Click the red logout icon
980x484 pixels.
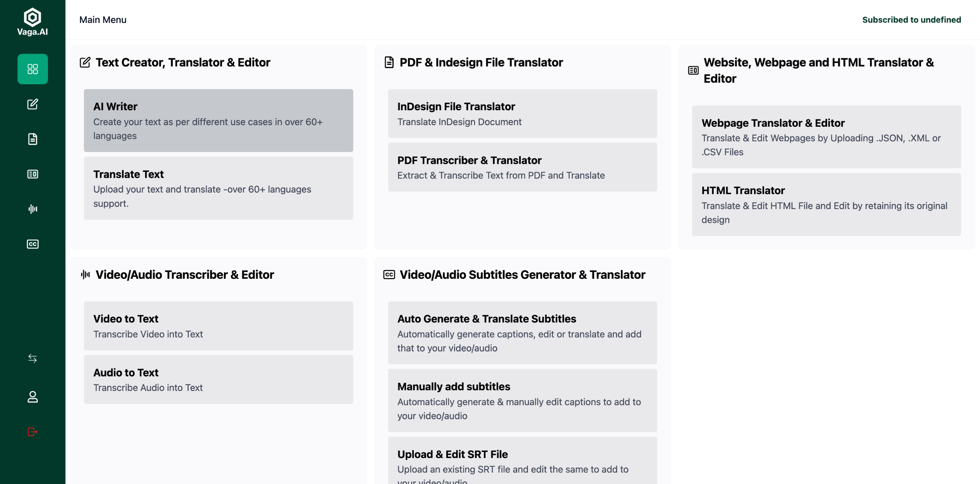click(33, 432)
